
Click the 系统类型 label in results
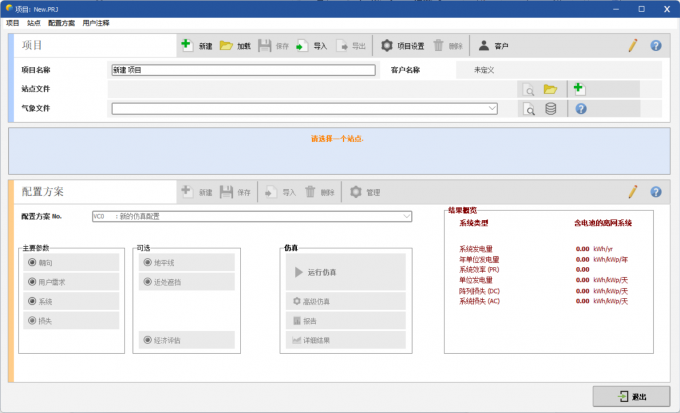(x=474, y=223)
